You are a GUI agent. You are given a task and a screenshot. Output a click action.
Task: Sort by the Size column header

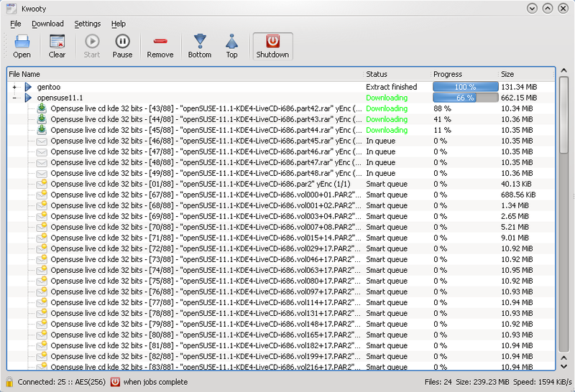point(526,74)
